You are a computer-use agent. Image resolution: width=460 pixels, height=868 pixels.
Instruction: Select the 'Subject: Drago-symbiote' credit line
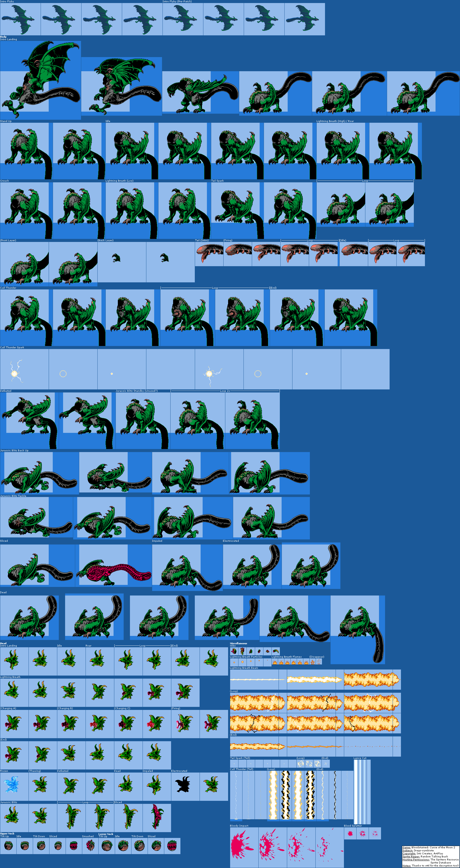(x=418, y=851)
